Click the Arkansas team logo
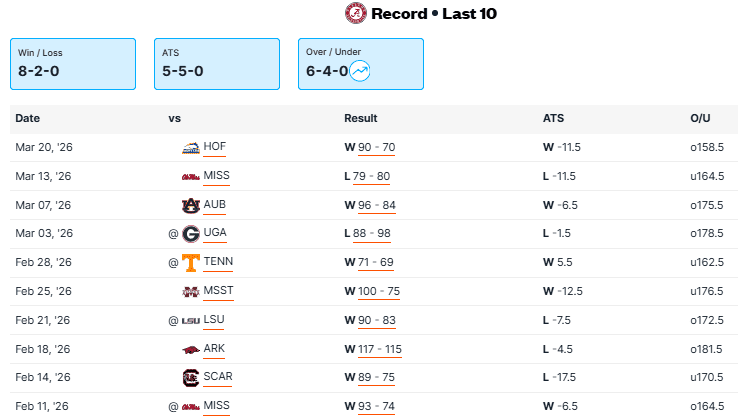 190,350
